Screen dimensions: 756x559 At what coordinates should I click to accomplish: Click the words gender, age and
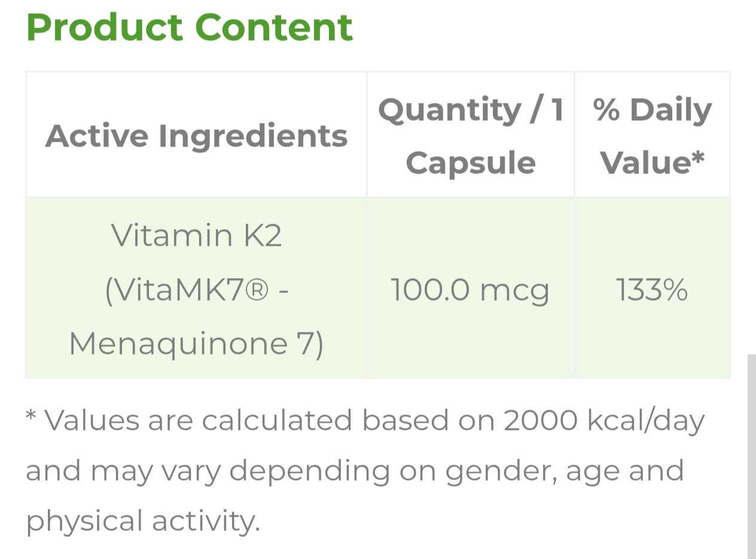pos(565,471)
